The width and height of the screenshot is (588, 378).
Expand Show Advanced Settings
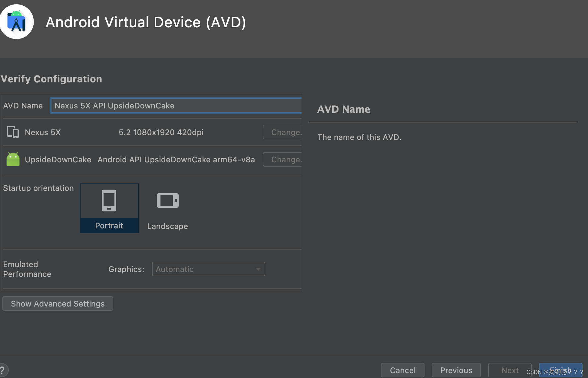[x=58, y=303]
